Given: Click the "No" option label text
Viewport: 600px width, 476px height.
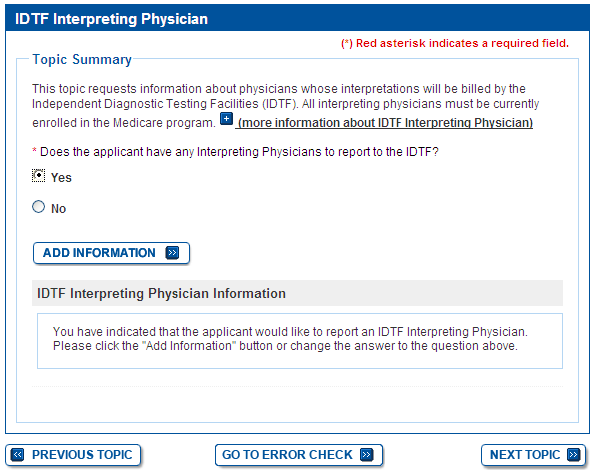Looking at the screenshot, I should pyautogui.click(x=58, y=209).
